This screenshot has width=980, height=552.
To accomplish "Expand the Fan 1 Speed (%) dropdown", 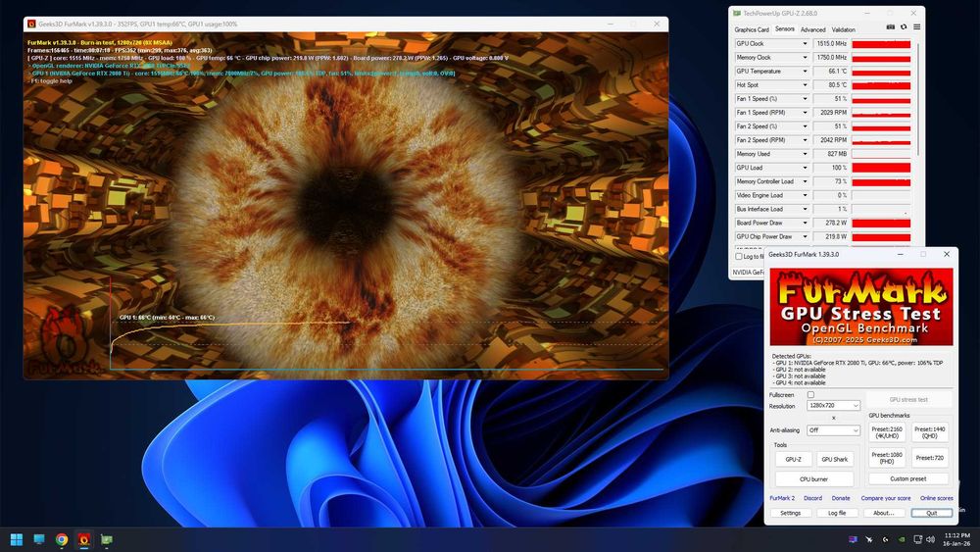I will 805,99.
